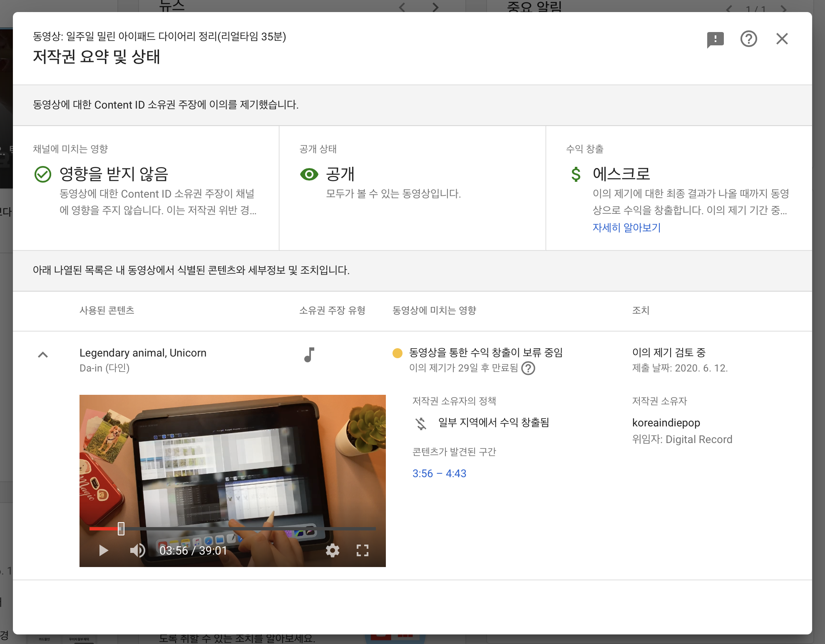Play the video preview

[103, 550]
